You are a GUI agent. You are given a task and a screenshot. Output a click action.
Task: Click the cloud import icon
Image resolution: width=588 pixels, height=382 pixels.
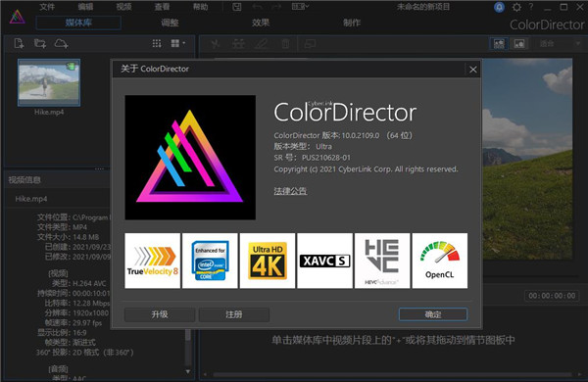pos(61,43)
